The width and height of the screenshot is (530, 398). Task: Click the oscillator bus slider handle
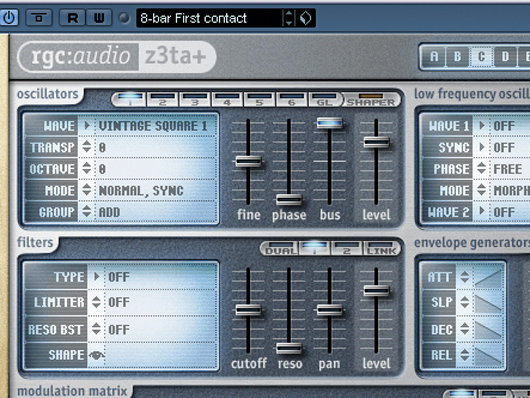tap(330, 123)
